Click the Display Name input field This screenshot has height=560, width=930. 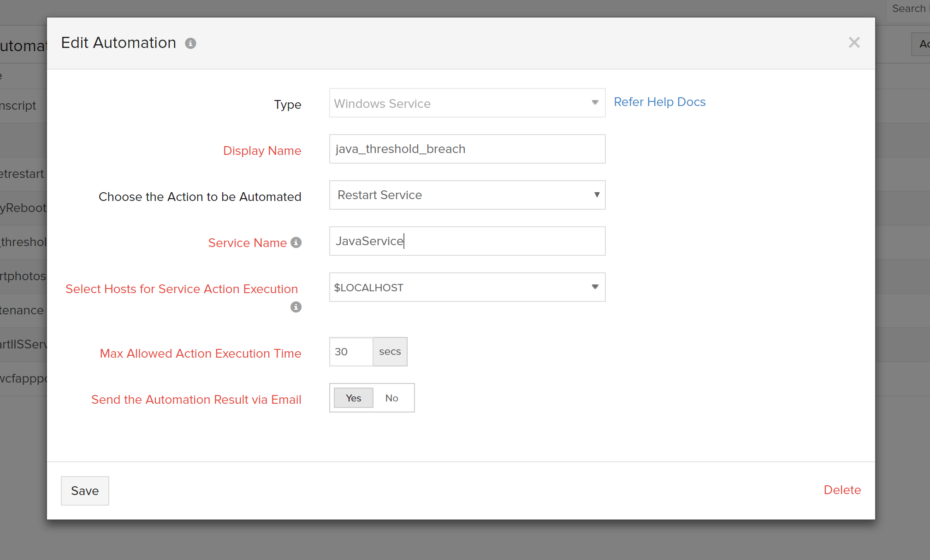coord(467,149)
